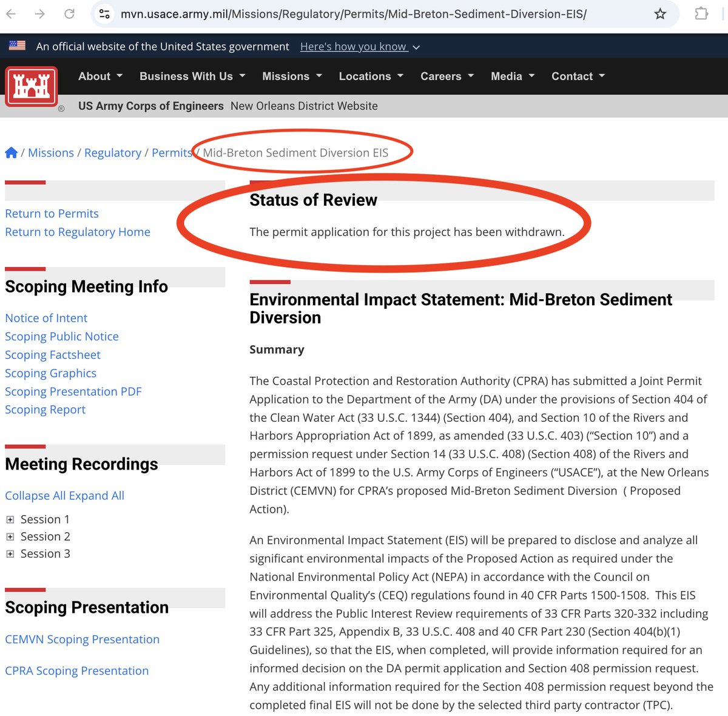Click Expand All for meeting recordings
This screenshot has height=716, width=728.
[x=96, y=496]
